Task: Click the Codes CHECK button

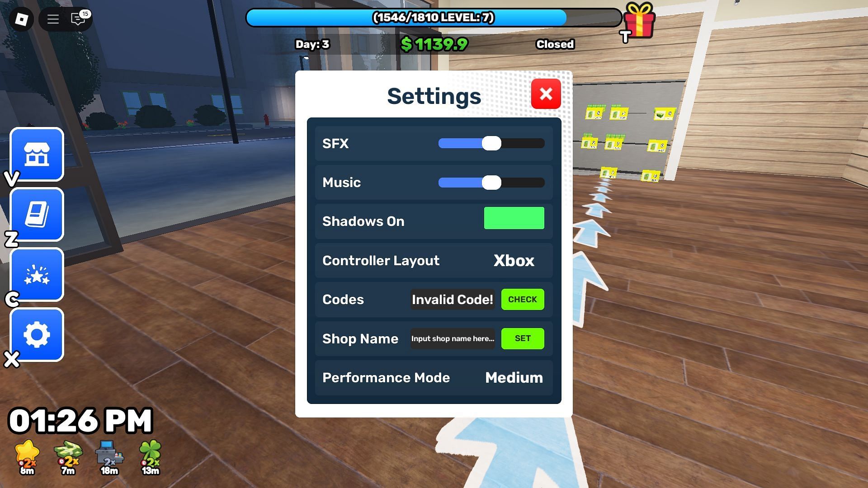Action: pos(522,299)
